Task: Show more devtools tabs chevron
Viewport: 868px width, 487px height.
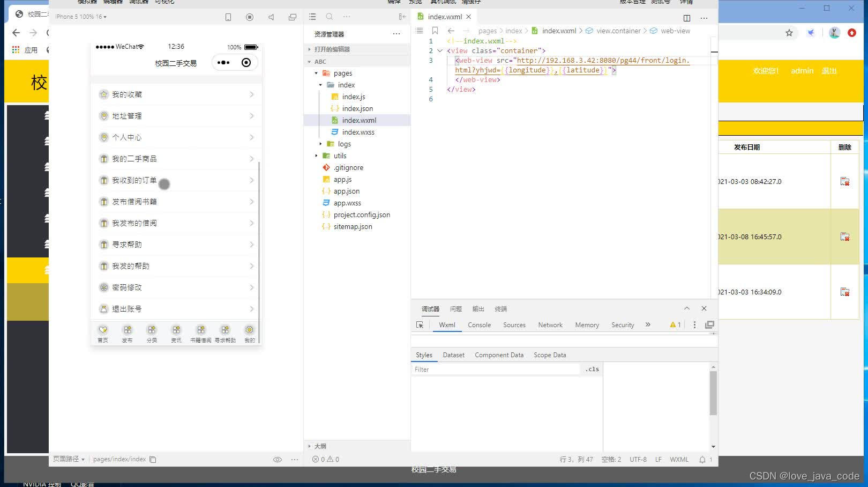Action: point(648,324)
